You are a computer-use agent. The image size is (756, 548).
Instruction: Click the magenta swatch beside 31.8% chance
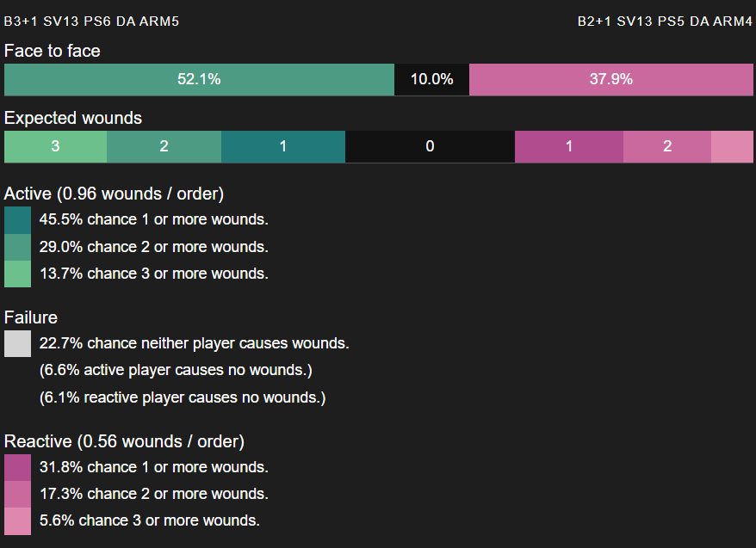[x=18, y=468]
